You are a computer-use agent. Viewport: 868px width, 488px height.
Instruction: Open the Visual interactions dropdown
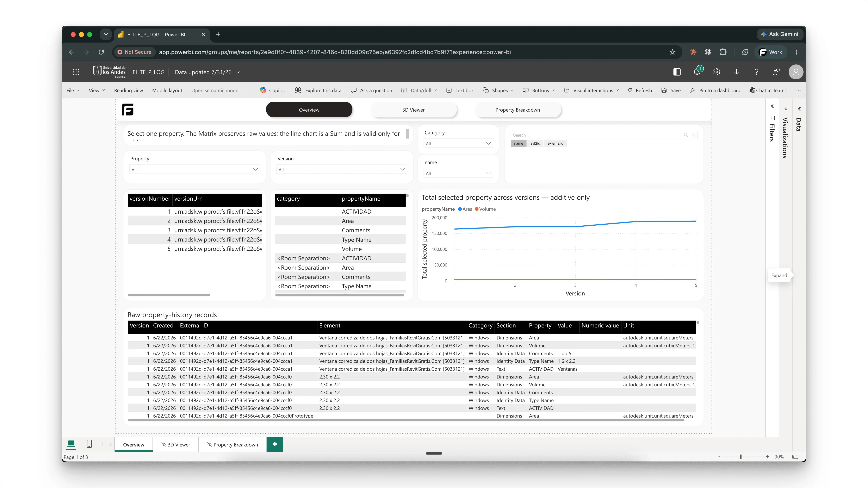point(591,90)
